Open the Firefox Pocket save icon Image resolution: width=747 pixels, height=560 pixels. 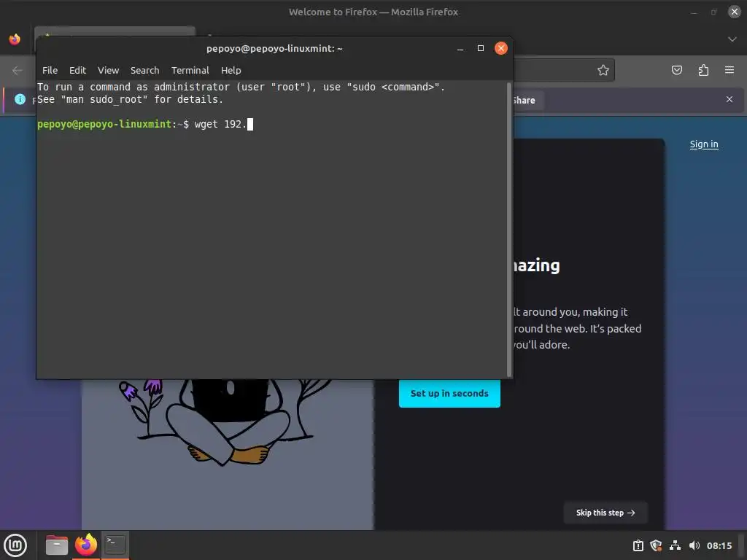[x=676, y=71]
